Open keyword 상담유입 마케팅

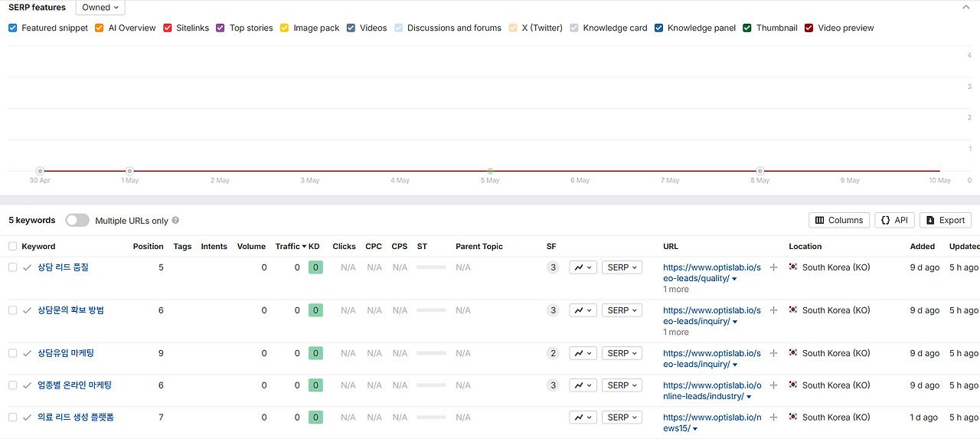click(x=66, y=353)
